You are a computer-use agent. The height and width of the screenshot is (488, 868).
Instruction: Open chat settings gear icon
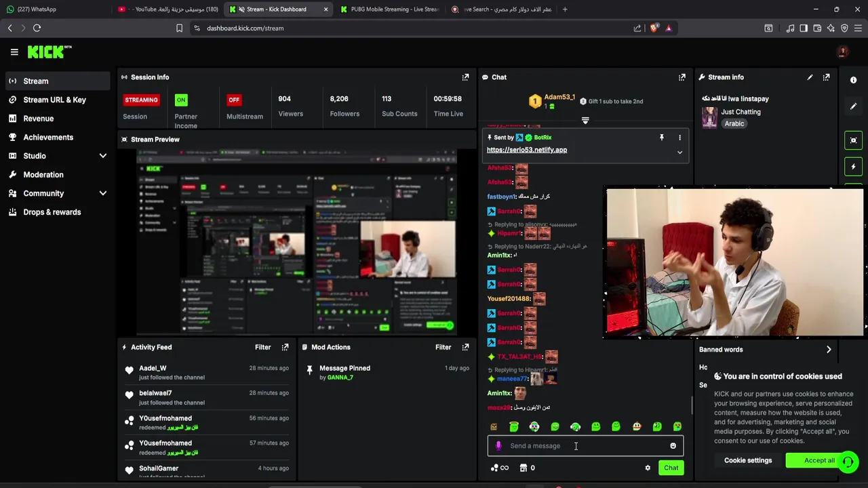coord(648,468)
